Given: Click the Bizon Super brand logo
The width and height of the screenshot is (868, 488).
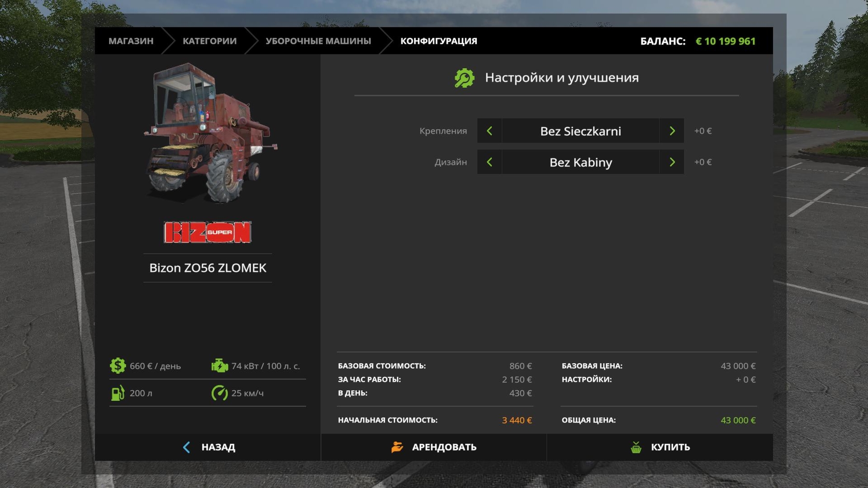Looking at the screenshot, I should point(207,232).
